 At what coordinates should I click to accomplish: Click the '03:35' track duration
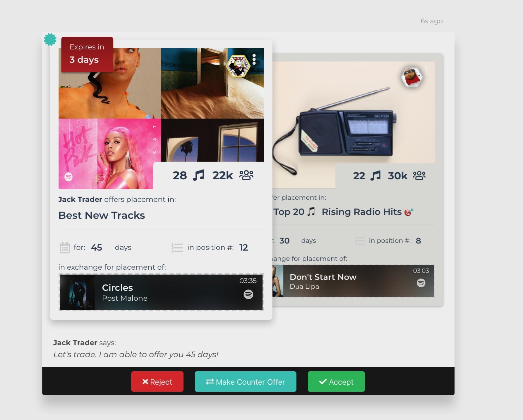click(248, 281)
